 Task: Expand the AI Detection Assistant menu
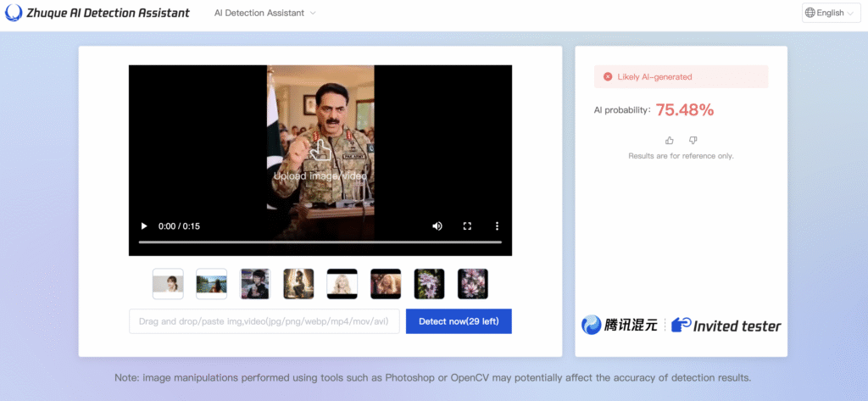[x=265, y=14]
